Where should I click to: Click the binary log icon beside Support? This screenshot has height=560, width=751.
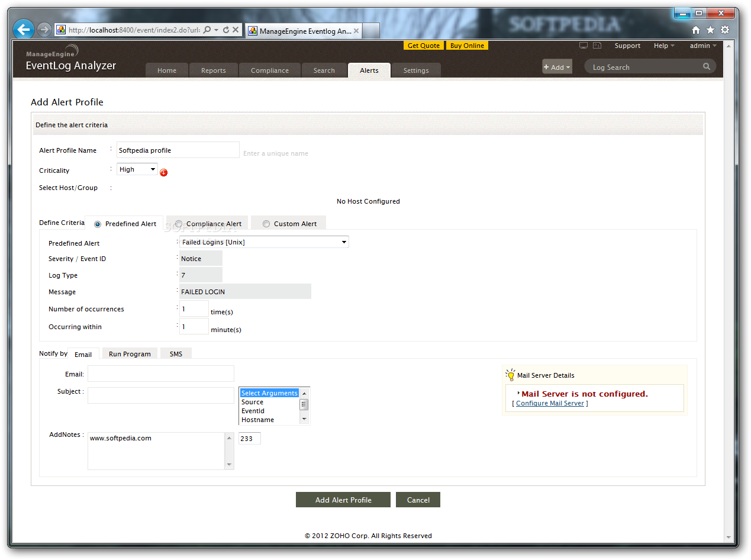tap(597, 46)
